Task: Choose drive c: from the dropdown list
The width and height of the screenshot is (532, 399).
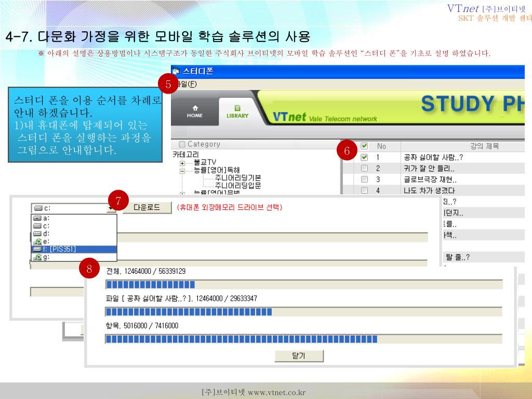Action: tap(74, 226)
